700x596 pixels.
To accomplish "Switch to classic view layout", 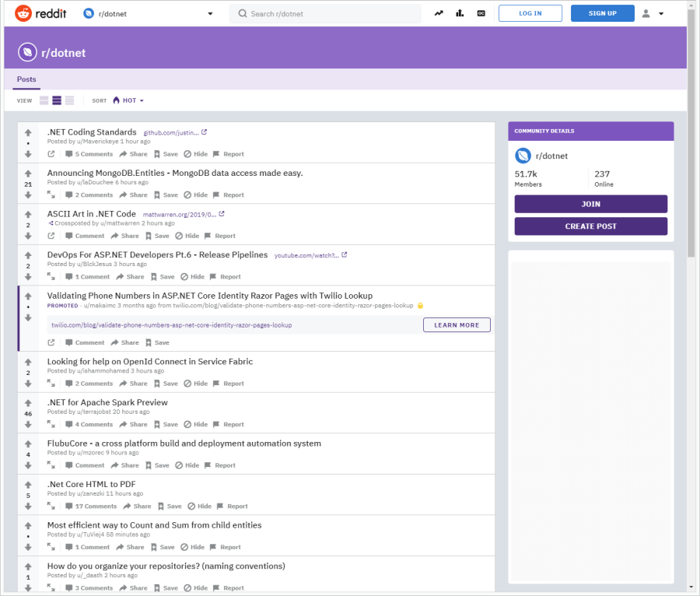I will pos(57,100).
